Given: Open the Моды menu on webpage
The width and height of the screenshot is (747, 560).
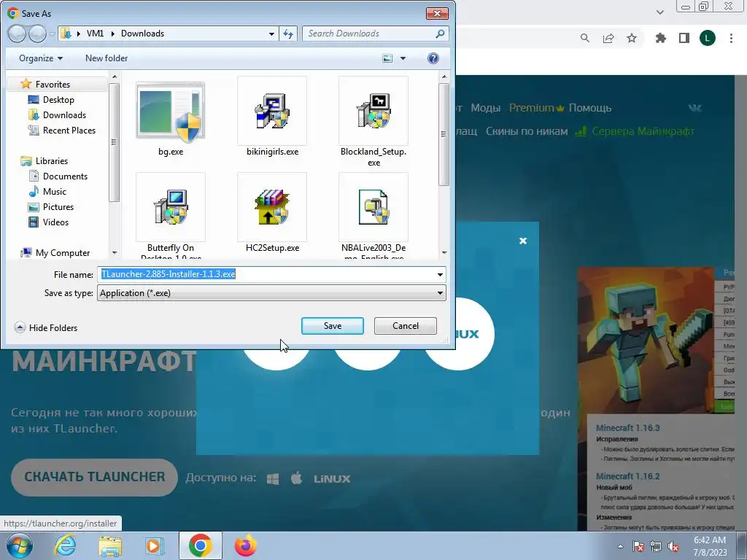Looking at the screenshot, I should 485,108.
